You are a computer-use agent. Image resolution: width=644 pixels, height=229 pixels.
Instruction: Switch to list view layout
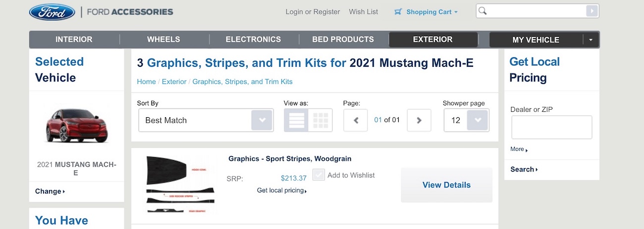pos(296,120)
